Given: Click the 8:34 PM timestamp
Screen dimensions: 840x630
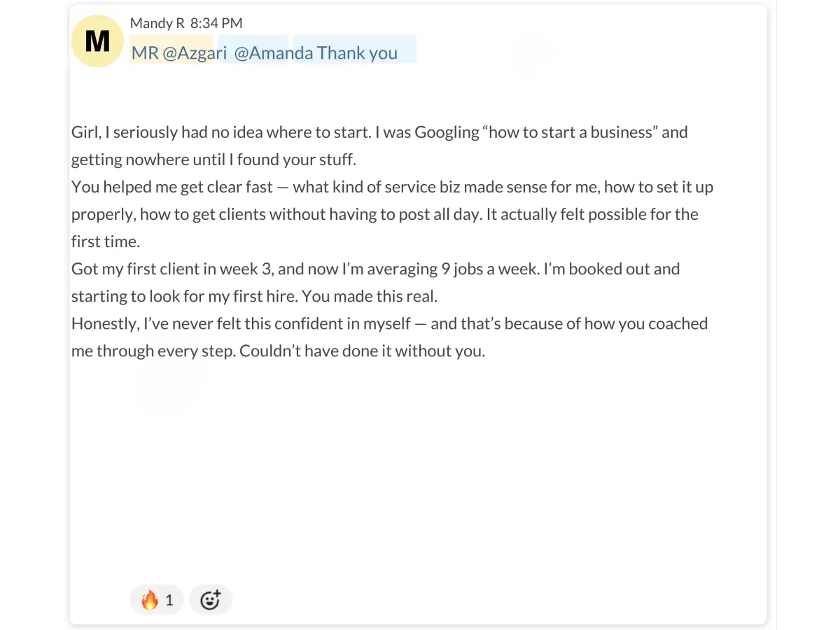Looking at the screenshot, I should tap(216, 23).
